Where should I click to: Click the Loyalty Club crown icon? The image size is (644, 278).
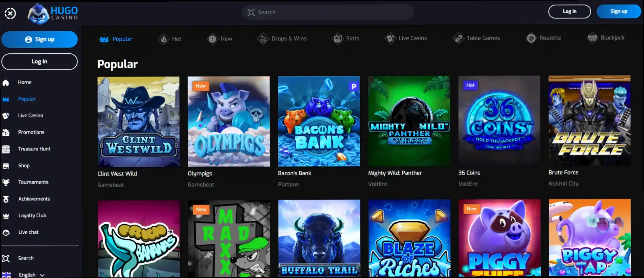[6, 216]
